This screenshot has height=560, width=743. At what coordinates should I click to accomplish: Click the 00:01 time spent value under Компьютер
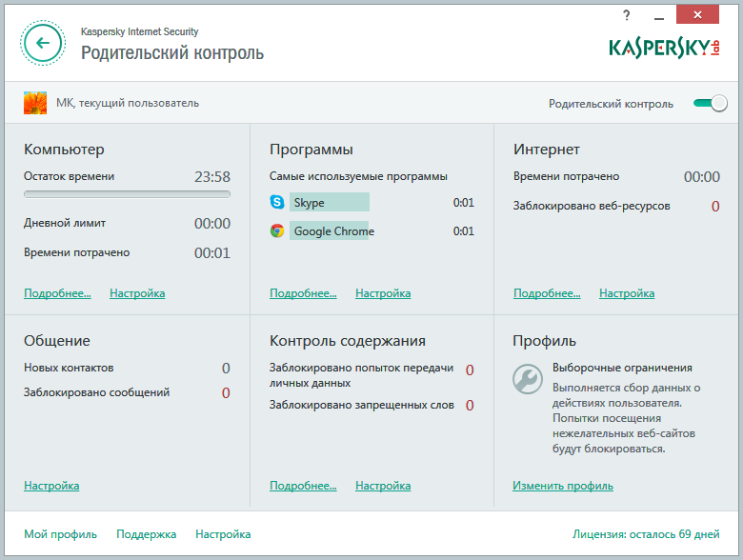point(212,253)
